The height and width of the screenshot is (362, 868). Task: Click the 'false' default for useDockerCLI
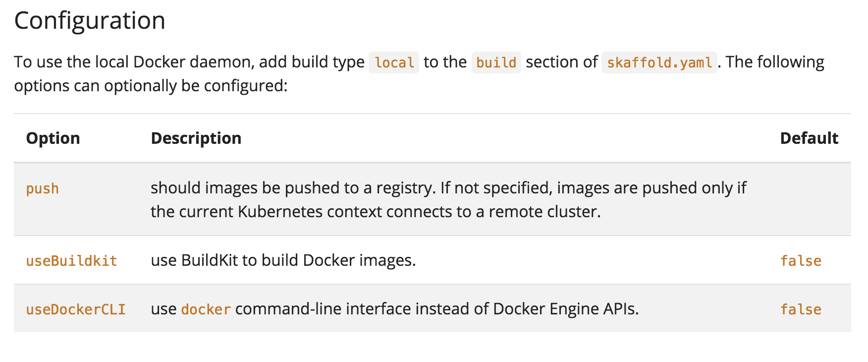pos(800,309)
